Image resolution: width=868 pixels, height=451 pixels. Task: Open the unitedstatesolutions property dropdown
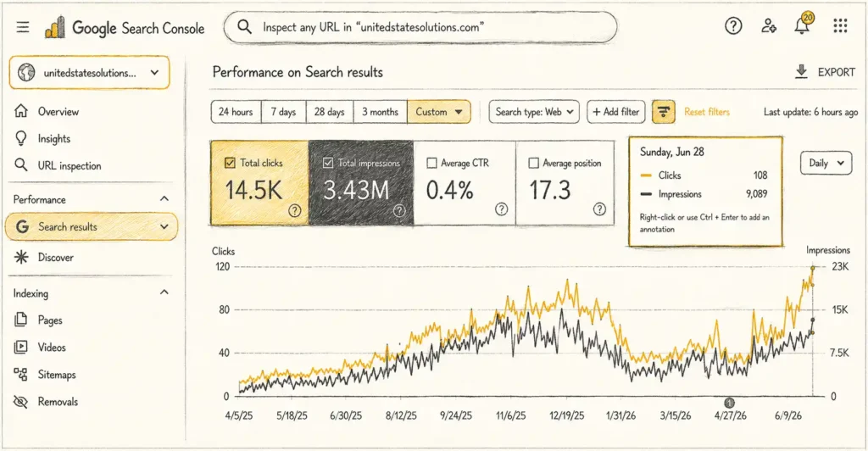pos(89,73)
